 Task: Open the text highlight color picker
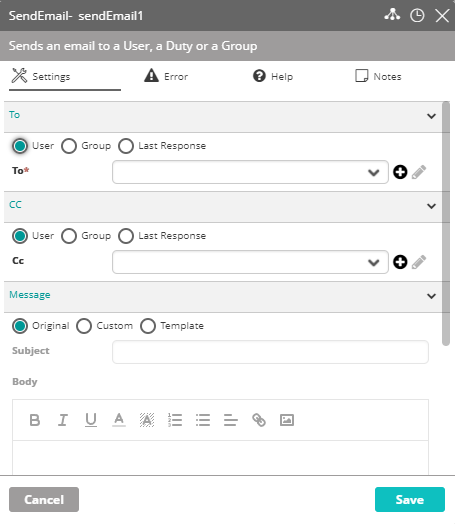147,420
